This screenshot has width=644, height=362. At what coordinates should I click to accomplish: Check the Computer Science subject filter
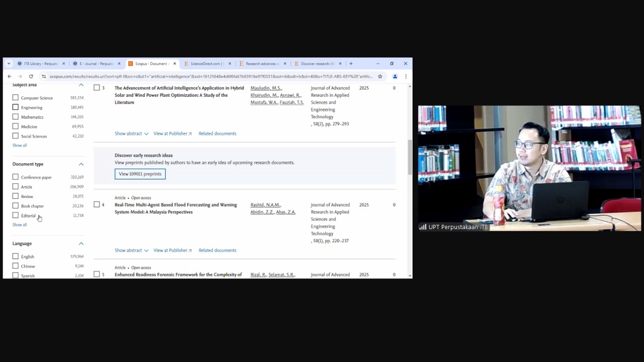pos(16,98)
